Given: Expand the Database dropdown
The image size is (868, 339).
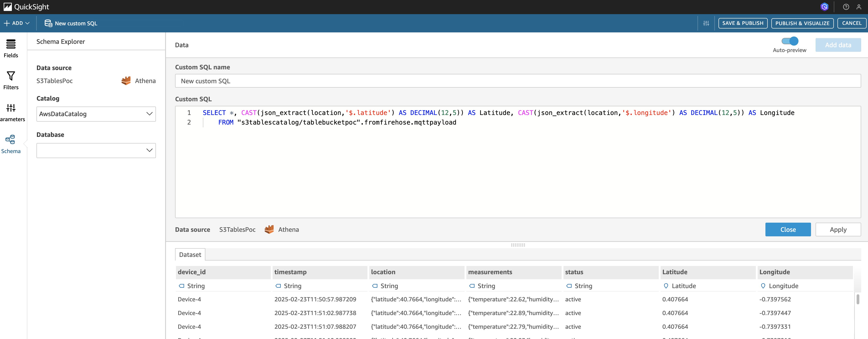Looking at the screenshot, I should [96, 150].
